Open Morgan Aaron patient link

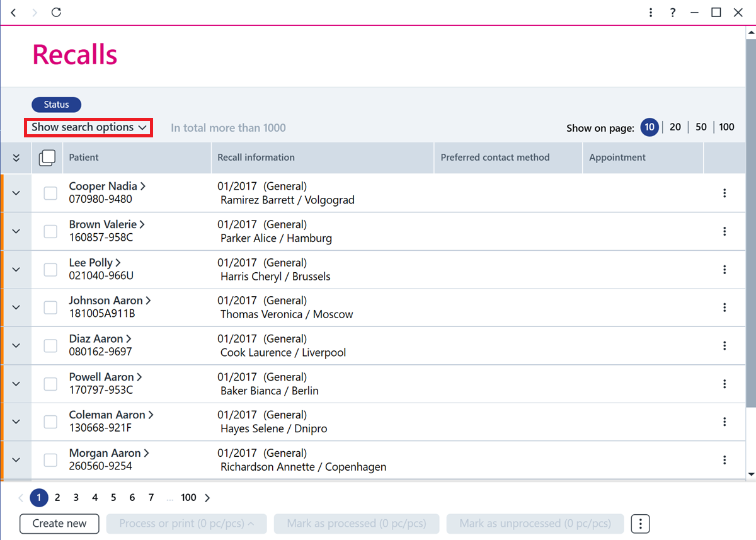coord(109,453)
